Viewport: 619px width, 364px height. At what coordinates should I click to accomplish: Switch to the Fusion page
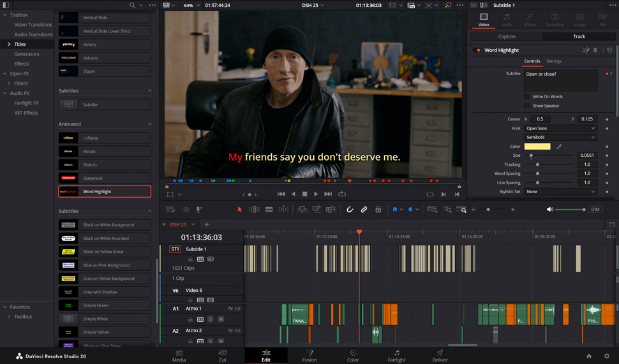click(309, 356)
